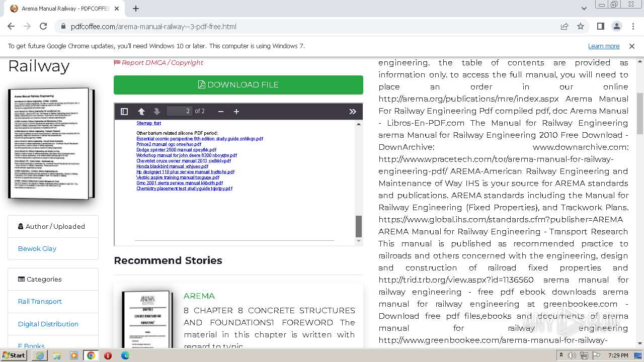
Task: Open author Bewok Giay profile
Action: pos(37,248)
